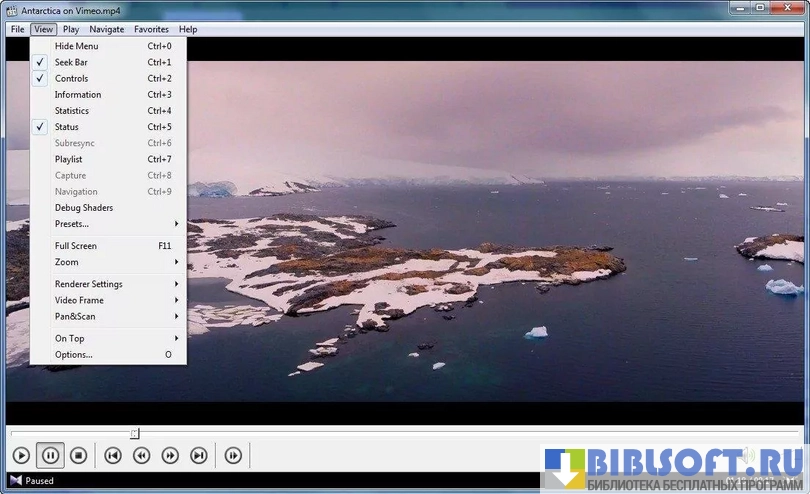The image size is (810, 494).
Task: Click the seek bar slider handle
Action: (x=135, y=433)
